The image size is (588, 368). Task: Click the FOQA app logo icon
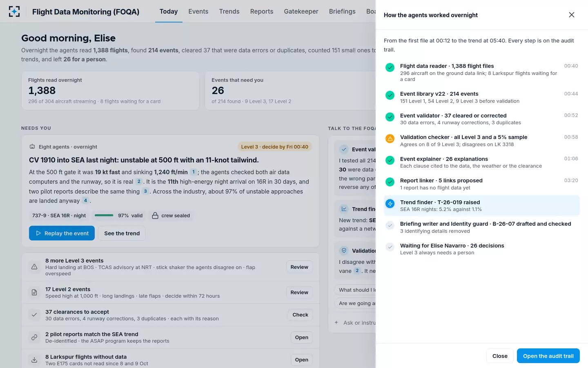[x=14, y=11]
